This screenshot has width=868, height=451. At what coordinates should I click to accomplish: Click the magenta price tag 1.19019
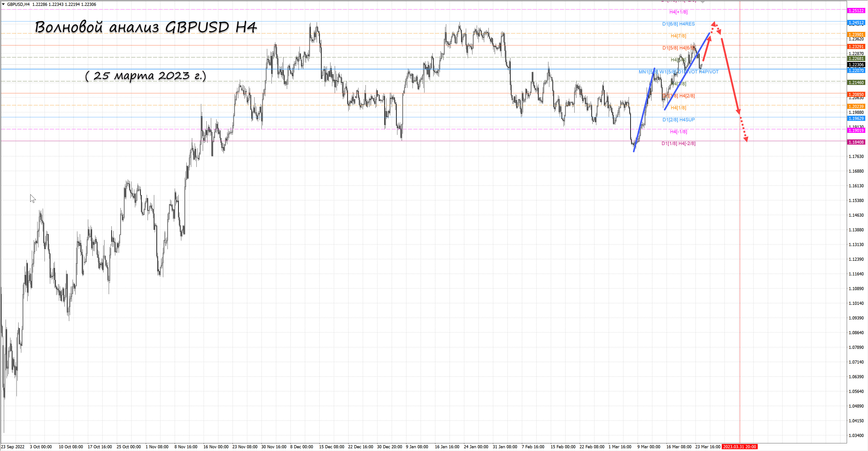coord(856,130)
